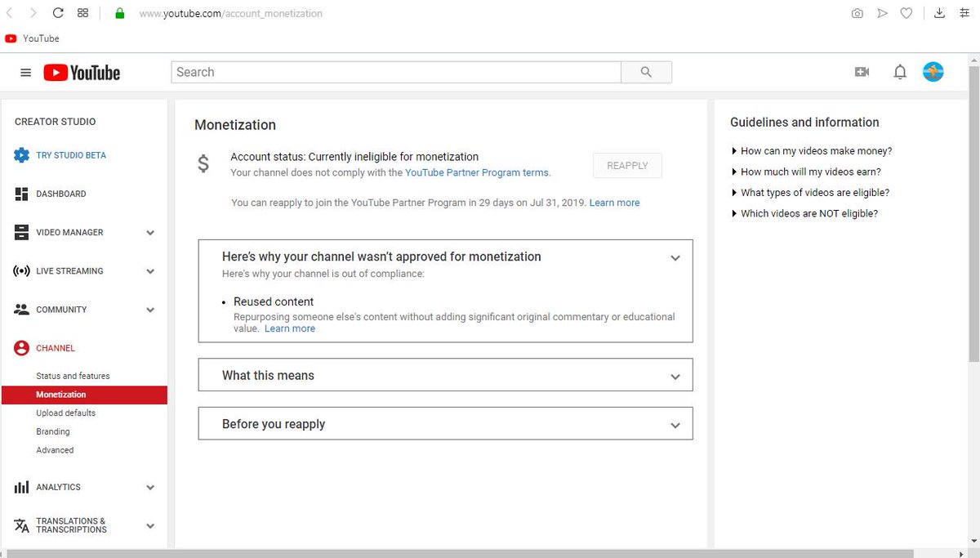Open the YouTube hamburger guide menu

(x=25, y=73)
